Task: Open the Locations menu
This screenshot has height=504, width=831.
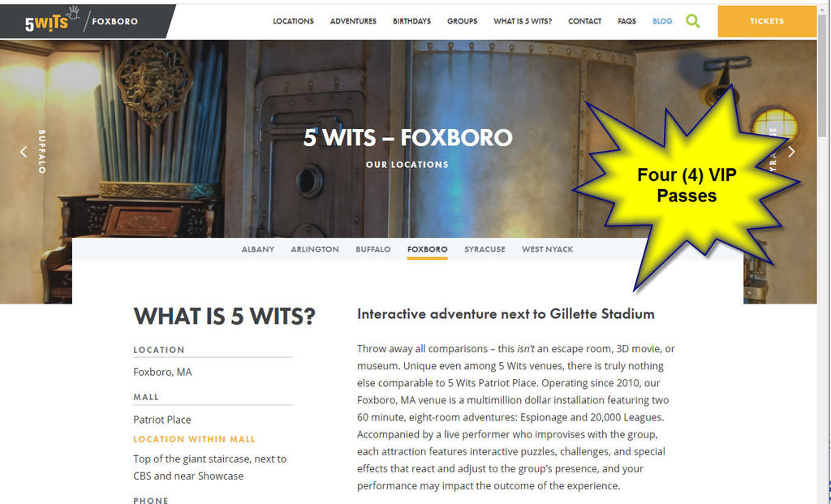Action: tap(293, 21)
